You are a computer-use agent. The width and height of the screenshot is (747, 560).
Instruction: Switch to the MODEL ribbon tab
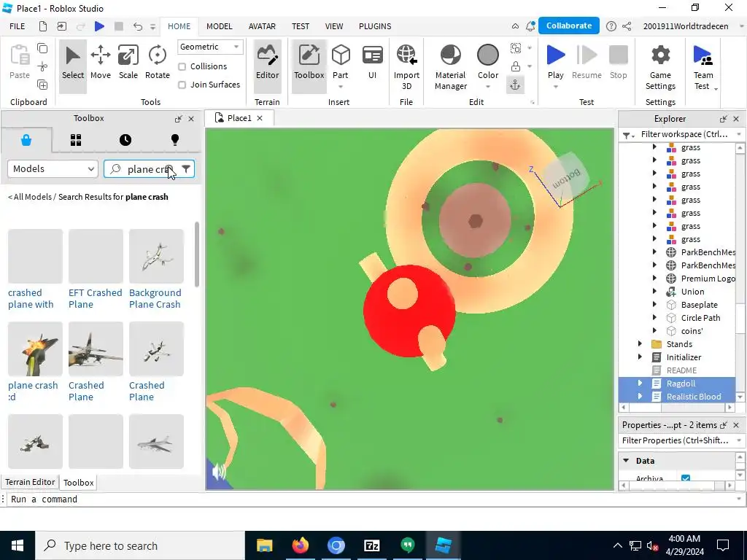click(219, 26)
